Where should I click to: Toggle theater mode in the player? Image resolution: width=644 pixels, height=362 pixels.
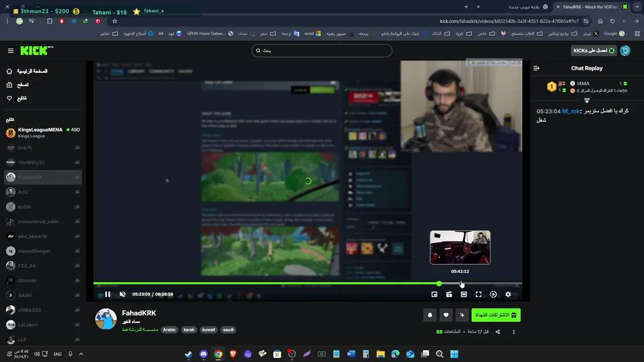click(464, 294)
